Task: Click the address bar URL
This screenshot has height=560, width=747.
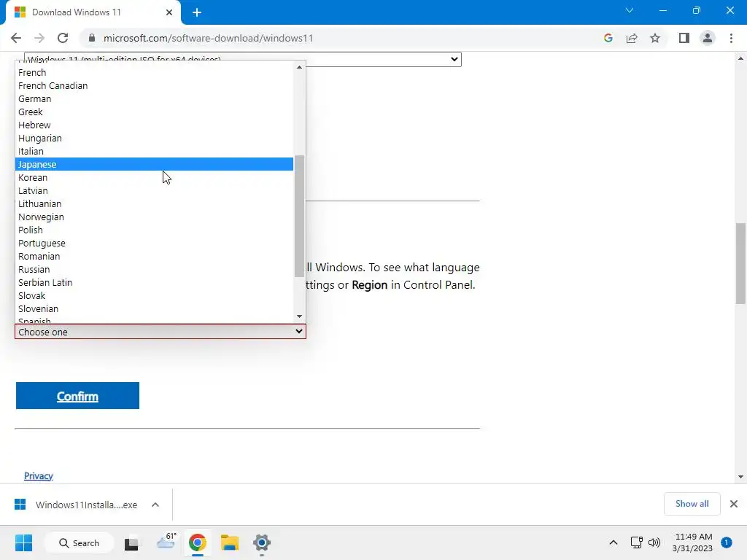Action: pos(208,38)
